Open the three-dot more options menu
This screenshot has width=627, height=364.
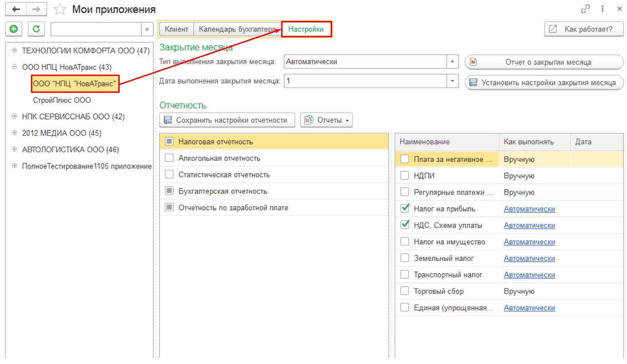602,9
